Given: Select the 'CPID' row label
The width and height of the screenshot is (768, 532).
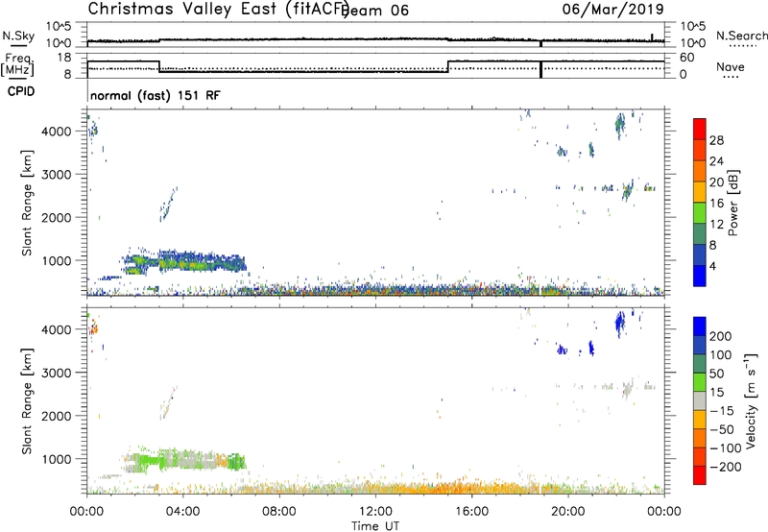Looking at the screenshot, I should pos(20,91).
